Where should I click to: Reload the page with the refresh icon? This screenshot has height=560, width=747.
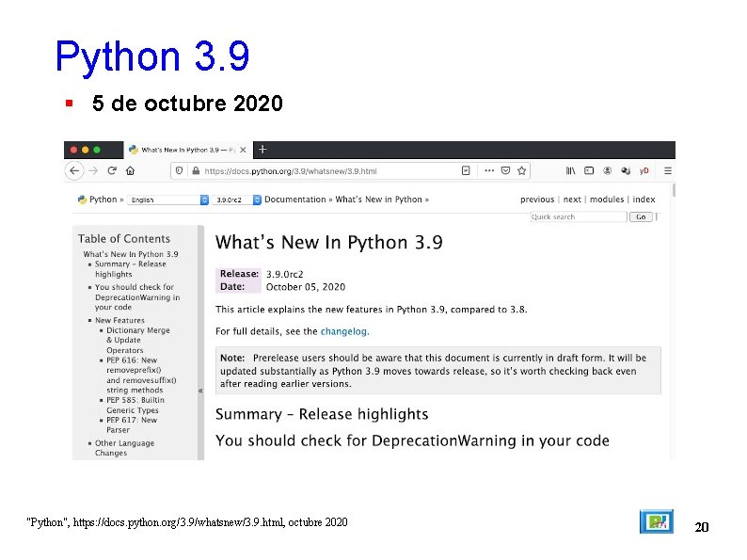point(112,170)
